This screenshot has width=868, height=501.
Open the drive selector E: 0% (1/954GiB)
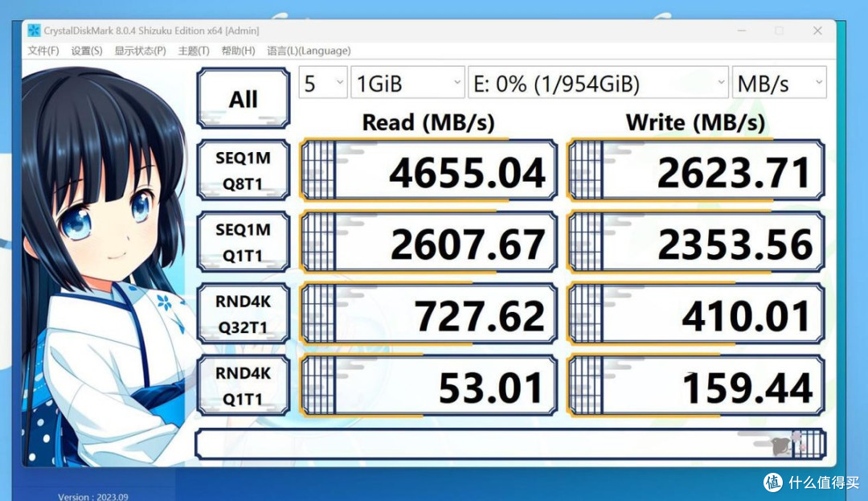click(x=598, y=83)
